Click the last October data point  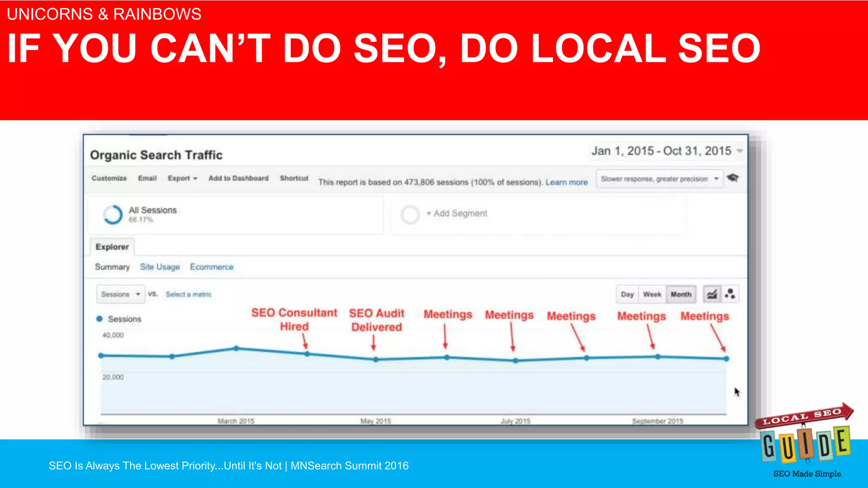pos(726,359)
